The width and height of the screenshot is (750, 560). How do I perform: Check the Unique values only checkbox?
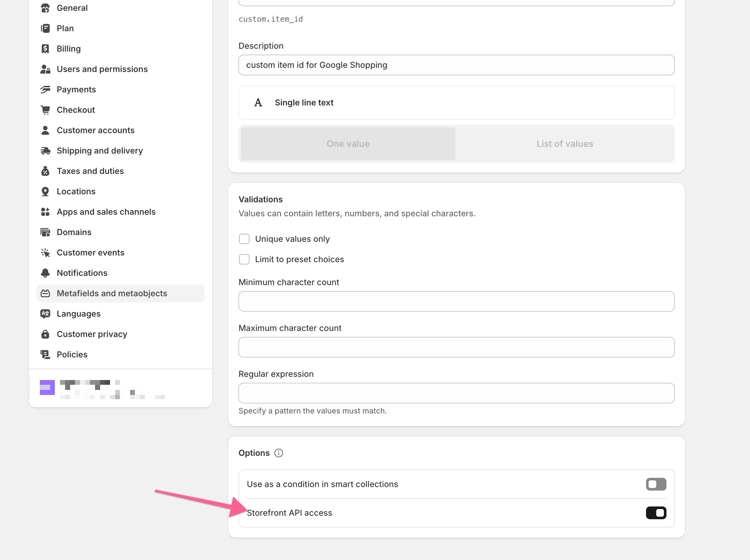point(244,239)
